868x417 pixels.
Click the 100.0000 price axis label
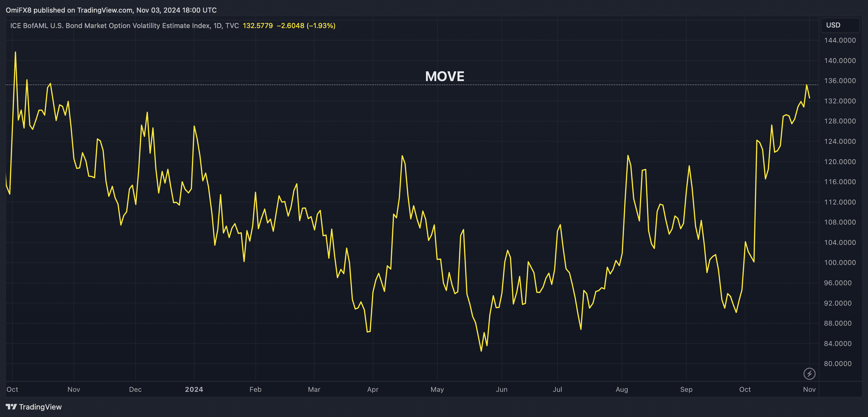coord(840,262)
